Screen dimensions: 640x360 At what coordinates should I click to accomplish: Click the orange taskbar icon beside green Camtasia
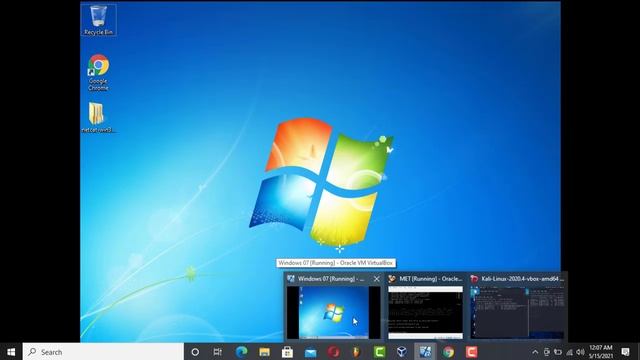click(x=356, y=352)
